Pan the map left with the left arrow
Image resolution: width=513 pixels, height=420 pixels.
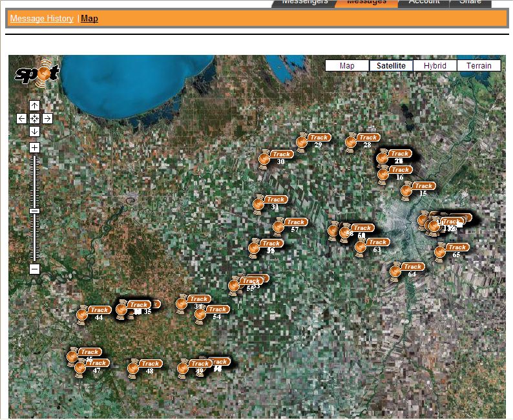click(21, 118)
